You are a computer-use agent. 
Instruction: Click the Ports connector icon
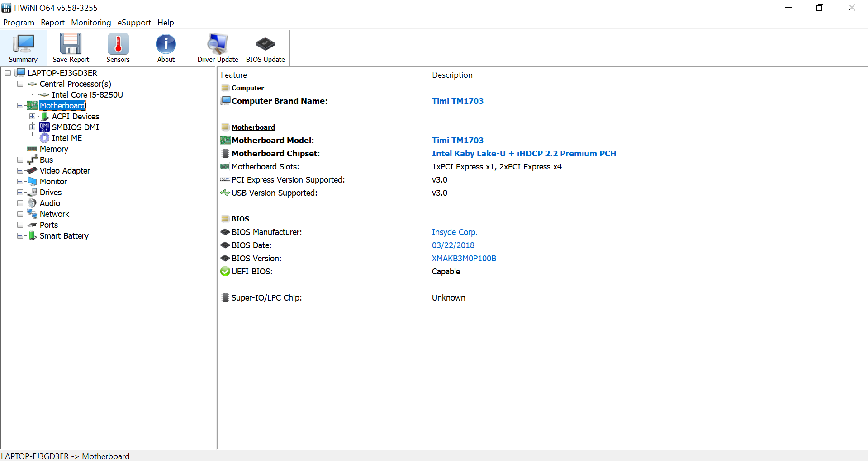tap(32, 225)
